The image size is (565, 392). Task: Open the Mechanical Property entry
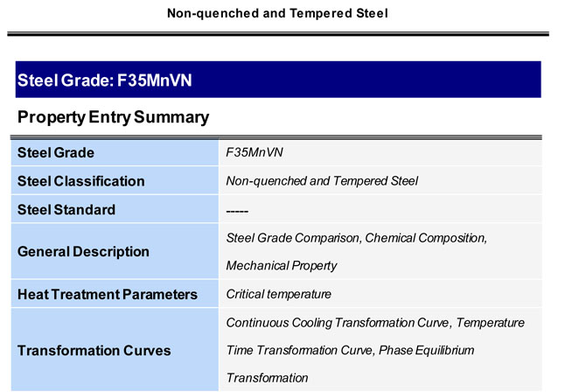[282, 266]
